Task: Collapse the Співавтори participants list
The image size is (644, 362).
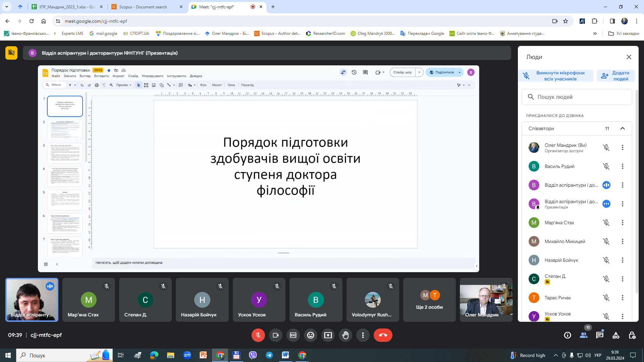Action: coord(623,128)
